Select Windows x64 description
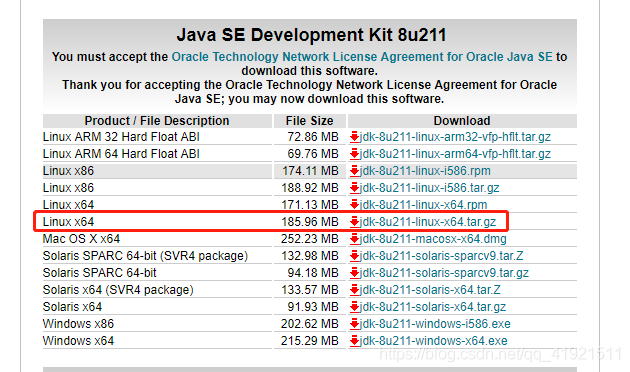Viewport: 630px width, 372px height. [78, 341]
